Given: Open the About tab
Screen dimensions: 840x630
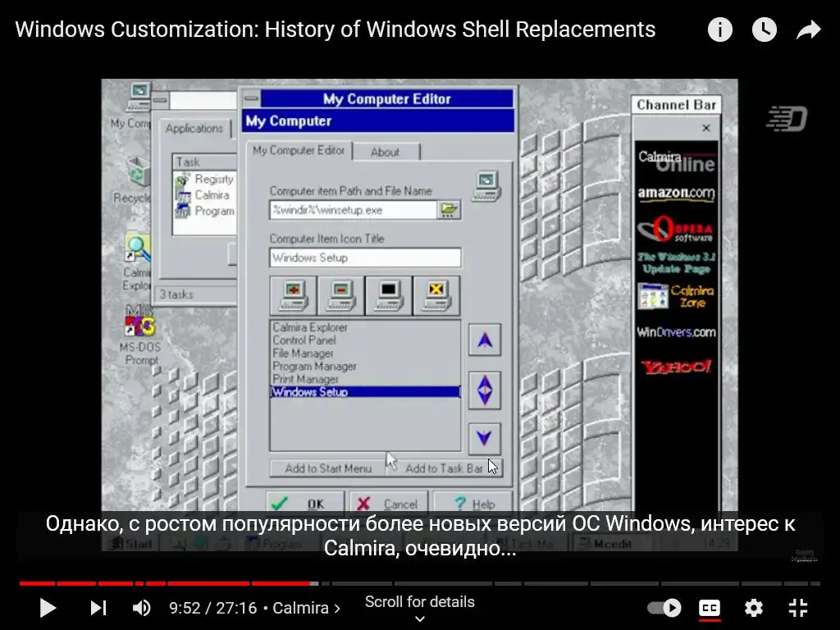Looking at the screenshot, I should (386, 152).
